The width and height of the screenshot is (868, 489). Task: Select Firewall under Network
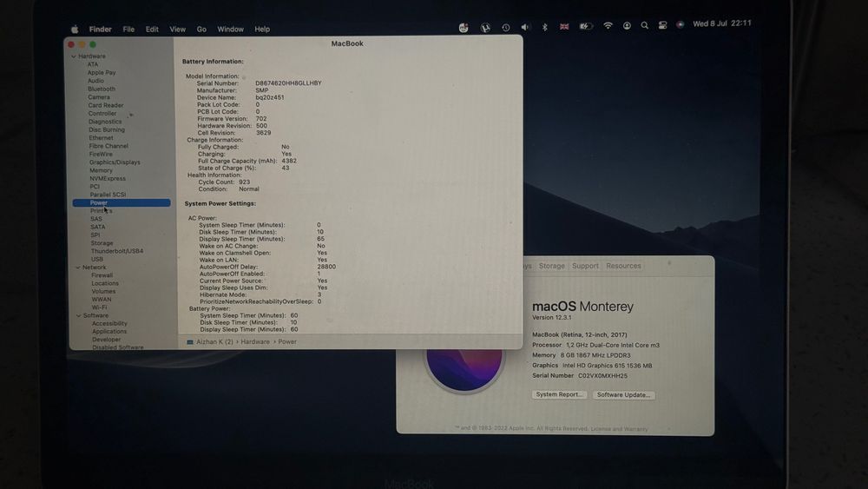(x=102, y=275)
